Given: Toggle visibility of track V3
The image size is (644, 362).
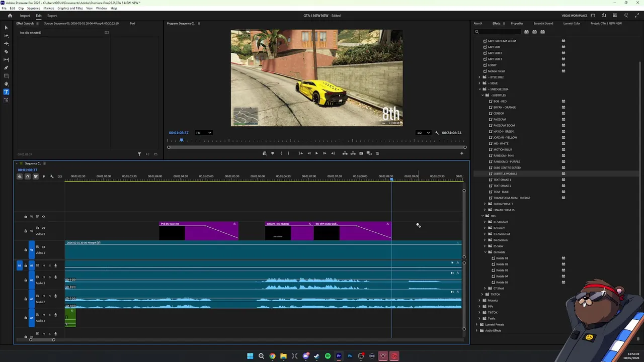Looking at the screenshot, I should (43, 217).
